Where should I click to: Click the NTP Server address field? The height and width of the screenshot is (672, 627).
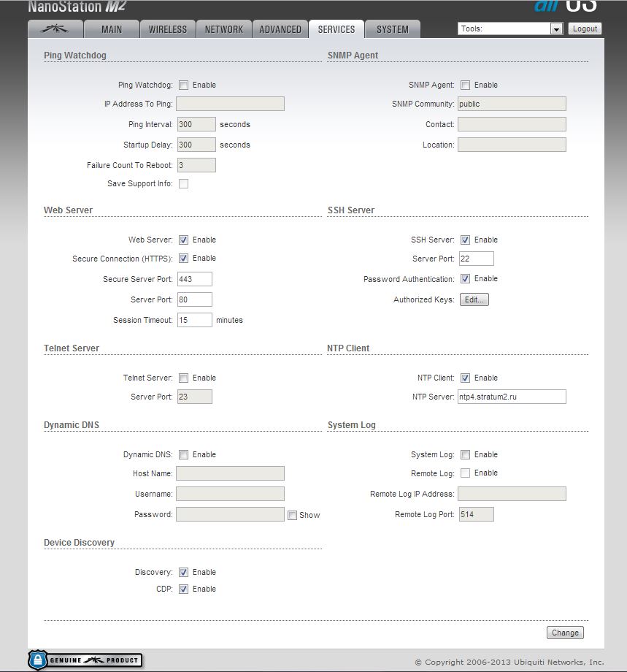pyautogui.click(x=512, y=397)
